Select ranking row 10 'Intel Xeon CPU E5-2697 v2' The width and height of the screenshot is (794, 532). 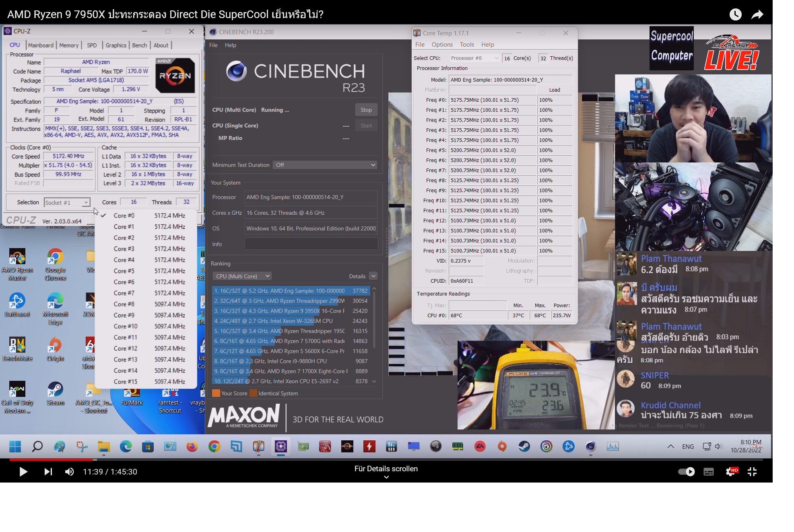[291, 381]
